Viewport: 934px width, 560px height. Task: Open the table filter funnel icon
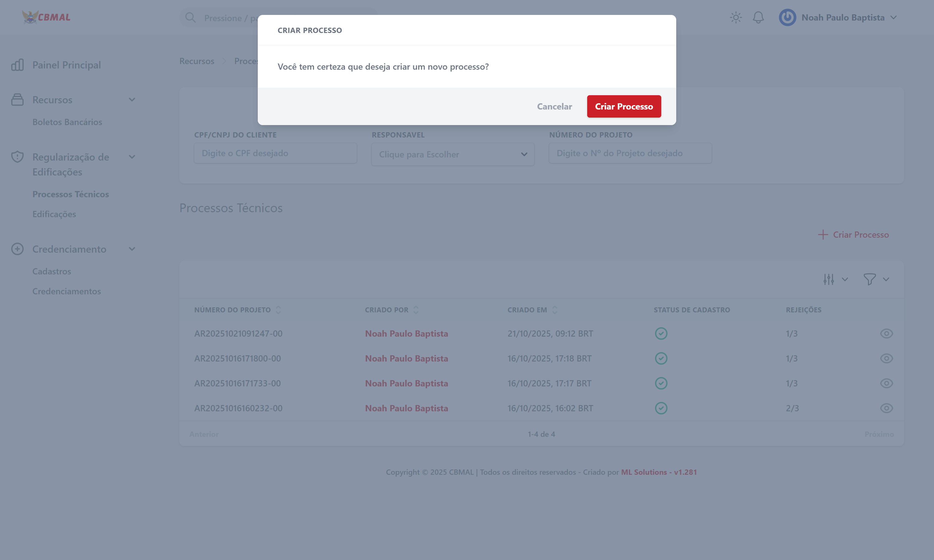click(x=870, y=279)
